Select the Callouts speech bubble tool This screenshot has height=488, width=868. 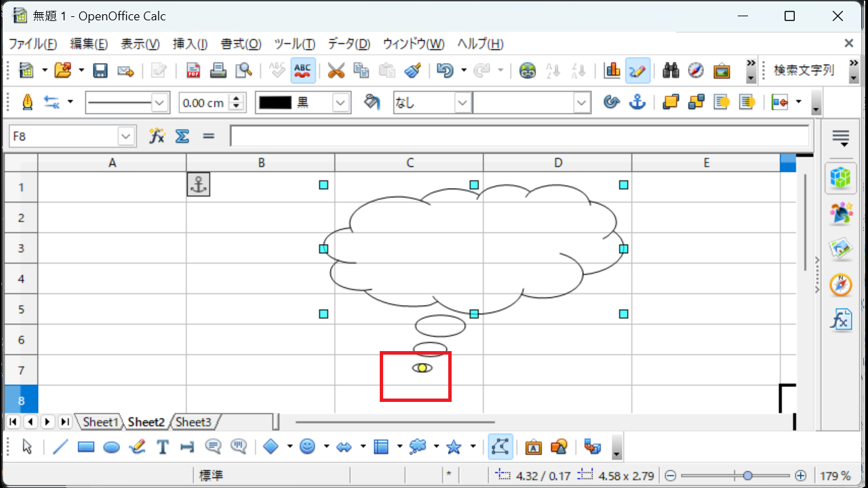[x=213, y=447]
